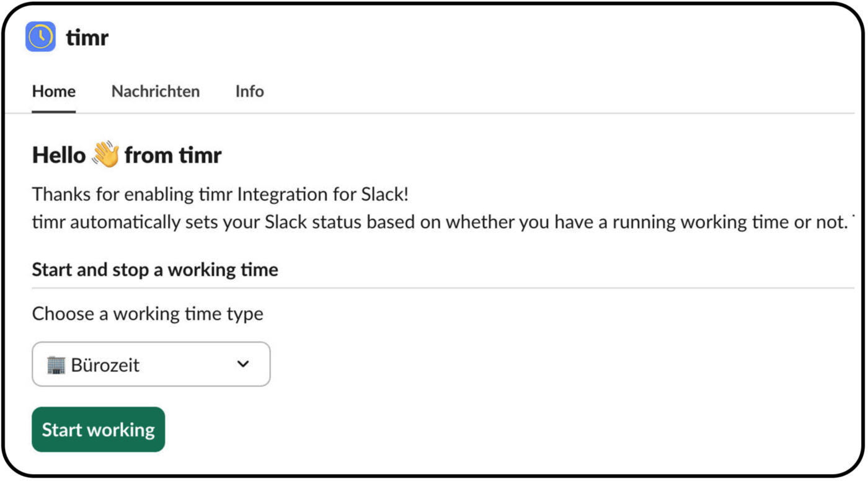The height and width of the screenshot is (481, 868).
Task: Click 'Thanks for enabling timr Integration for Slack!' text
Action: [x=221, y=195]
